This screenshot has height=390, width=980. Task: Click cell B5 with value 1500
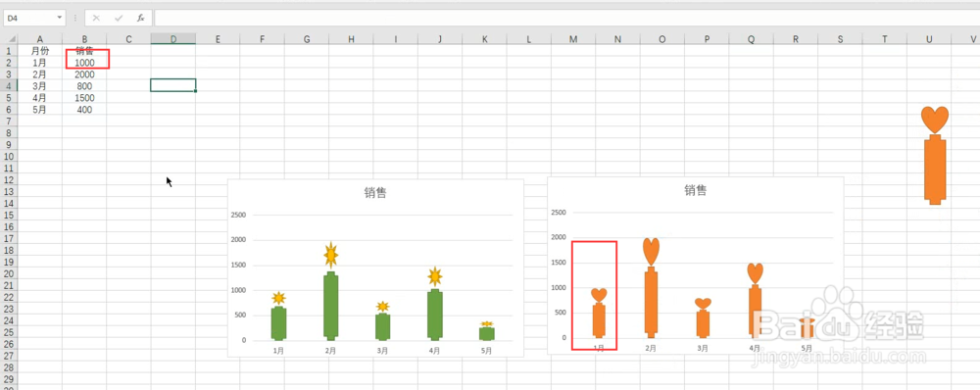[84, 98]
